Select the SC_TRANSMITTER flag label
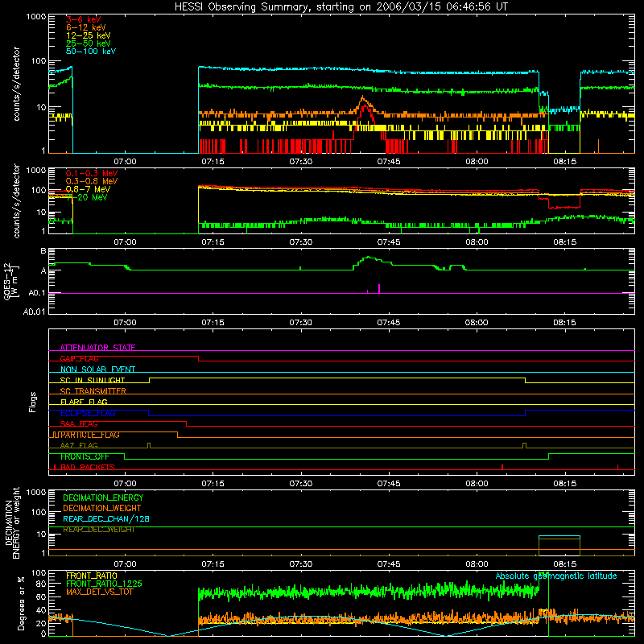The width and height of the screenshot is (644, 644). (93, 391)
